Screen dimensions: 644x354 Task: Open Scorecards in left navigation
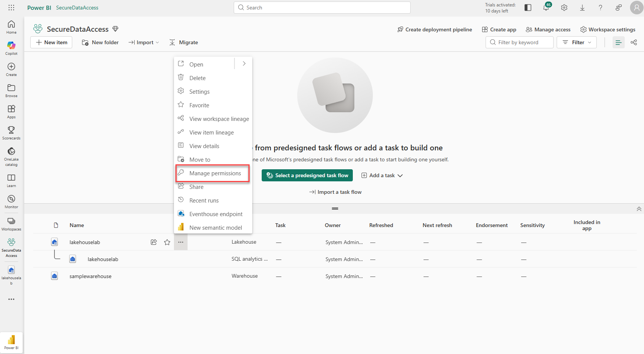coord(11,133)
